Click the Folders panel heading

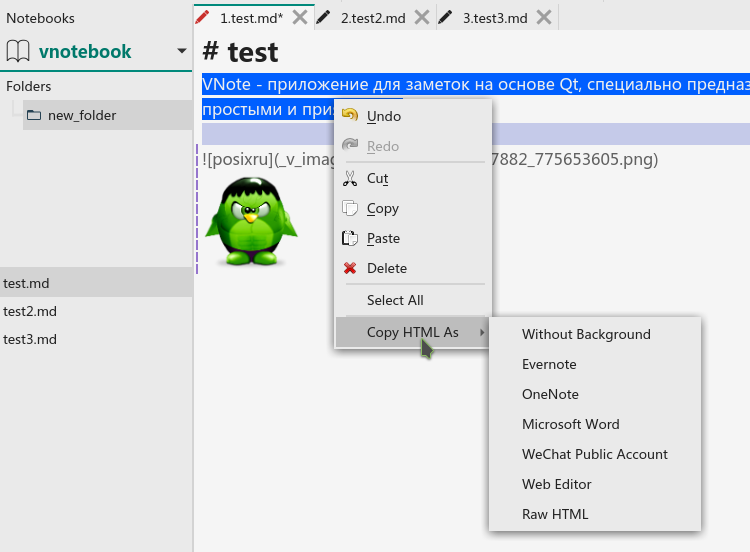coord(29,86)
